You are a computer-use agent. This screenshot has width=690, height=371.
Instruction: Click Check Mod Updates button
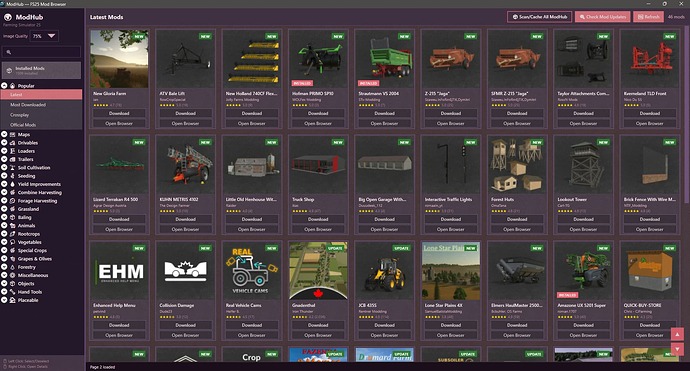click(x=602, y=17)
